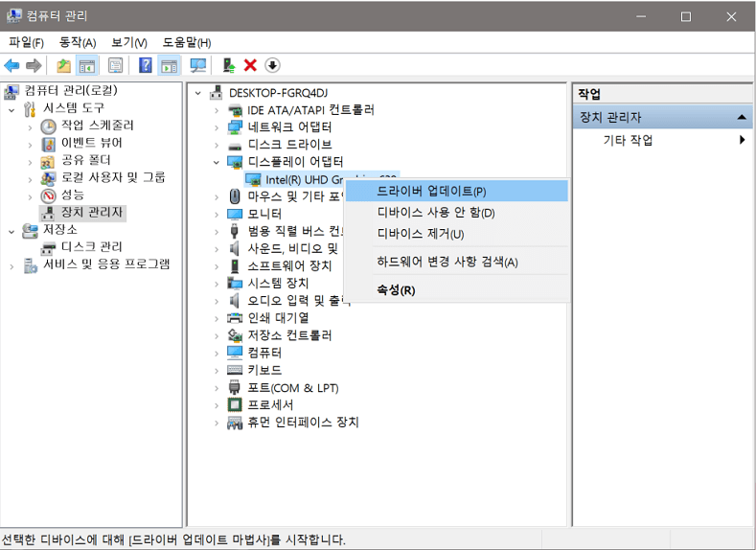The height and width of the screenshot is (550, 756).
Task: Click the 포트(COM & LPT) icon
Action: click(235, 387)
